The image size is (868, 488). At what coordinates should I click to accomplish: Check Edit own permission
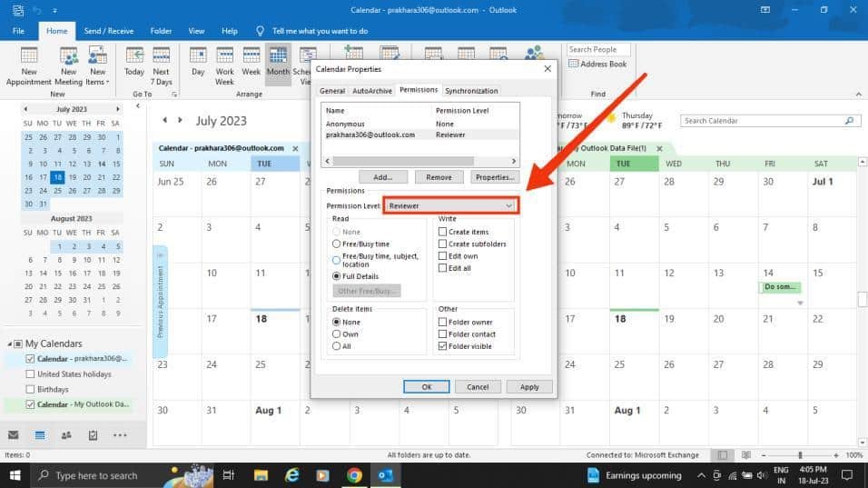tap(442, 256)
